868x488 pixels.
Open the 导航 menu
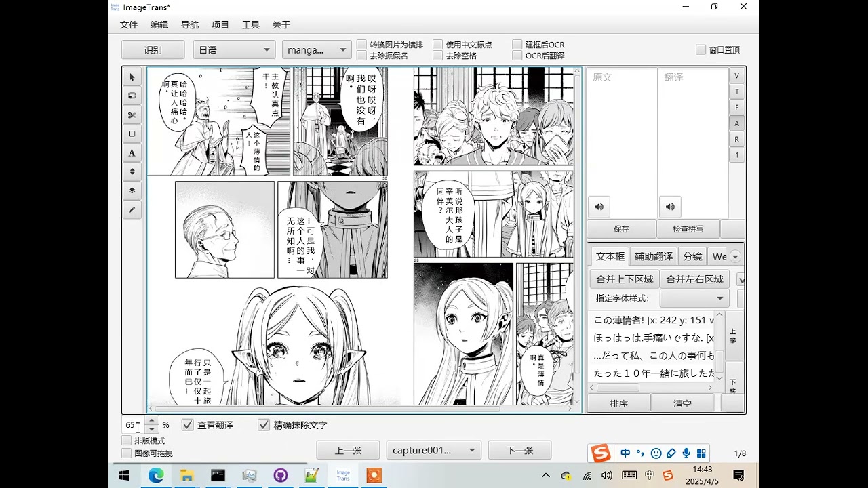pos(190,24)
